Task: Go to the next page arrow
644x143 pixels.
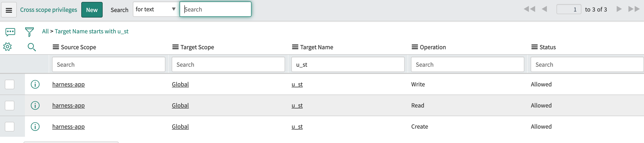Action: [x=619, y=10]
